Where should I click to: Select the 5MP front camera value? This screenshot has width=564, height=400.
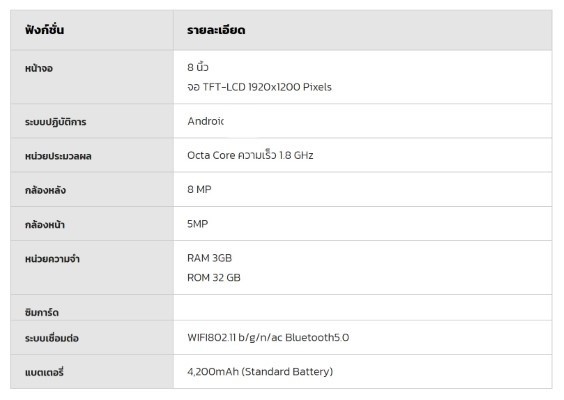click(x=198, y=224)
